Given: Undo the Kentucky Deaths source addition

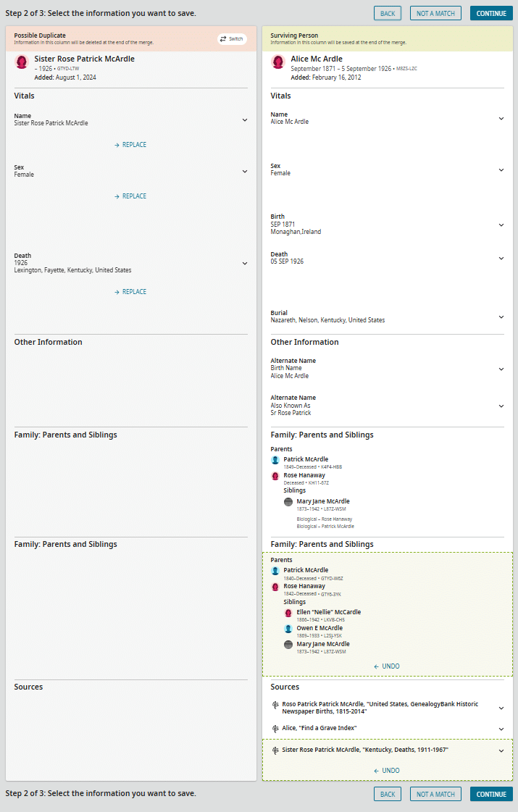Looking at the screenshot, I should [x=387, y=771].
